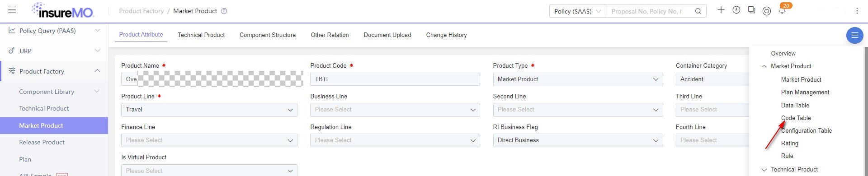The image size is (868, 176).
Task: Click the Product Code field TBTI
Action: point(395,79)
